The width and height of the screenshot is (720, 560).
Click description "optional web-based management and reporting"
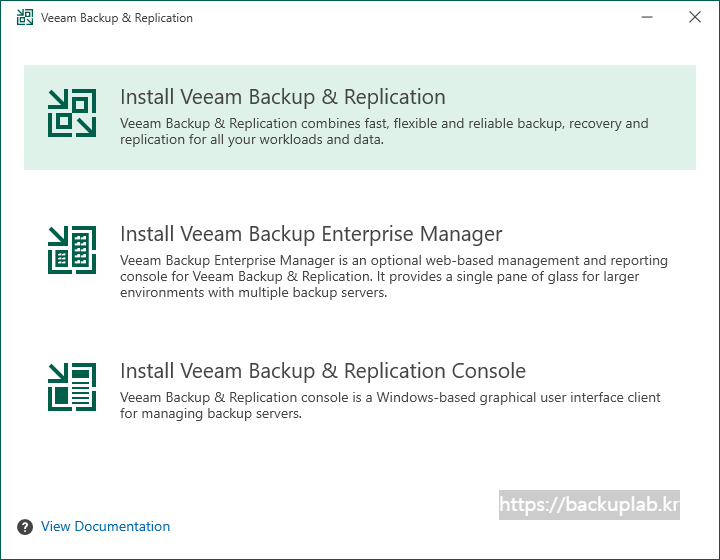click(x=519, y=261)
